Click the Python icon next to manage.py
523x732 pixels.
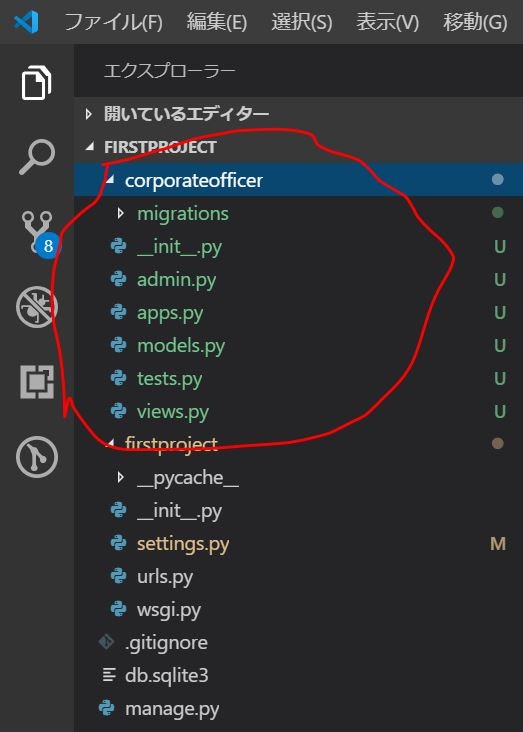[106, 708]
